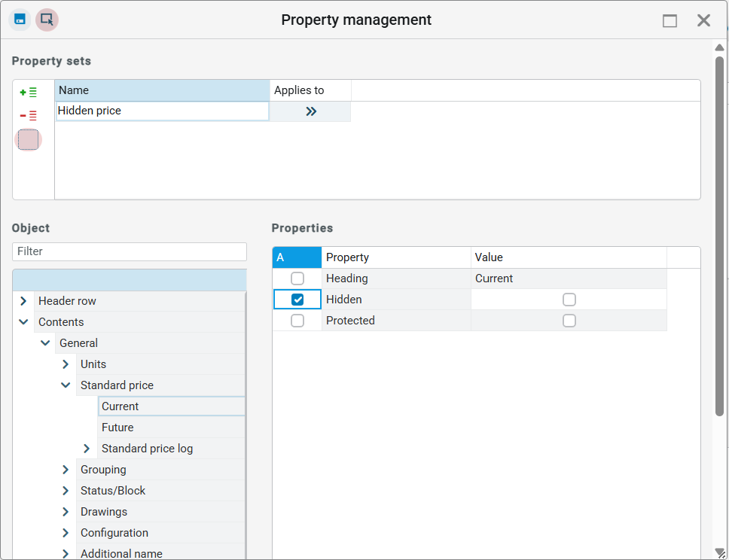The width and height of the screenshot is (729, 560).
Task: Select the Header row tree item
Action: (139, 301)
